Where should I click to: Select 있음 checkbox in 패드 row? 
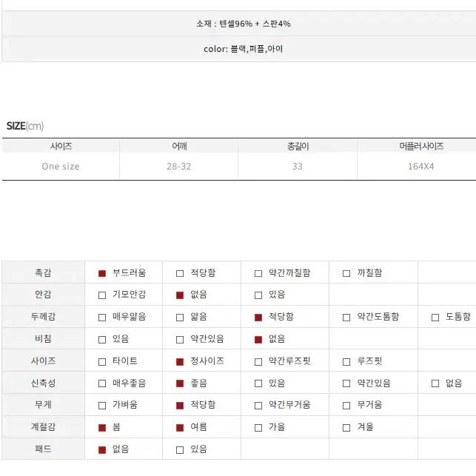coord(180,450)
